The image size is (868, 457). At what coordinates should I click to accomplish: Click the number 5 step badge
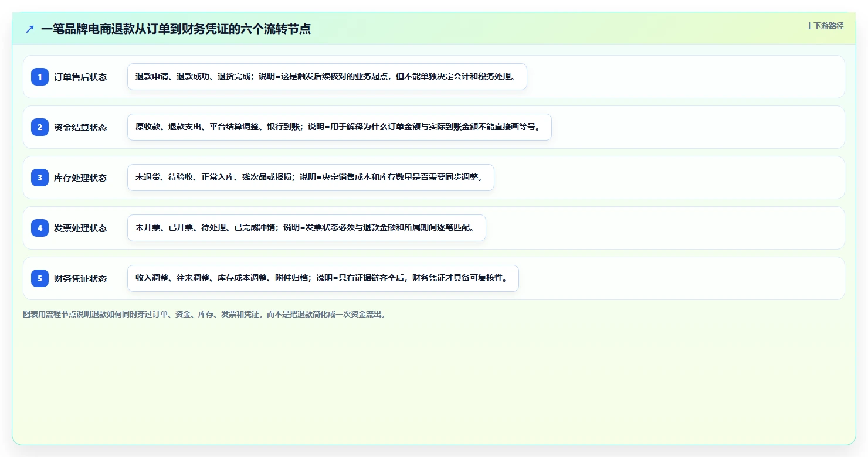point(40,278)
